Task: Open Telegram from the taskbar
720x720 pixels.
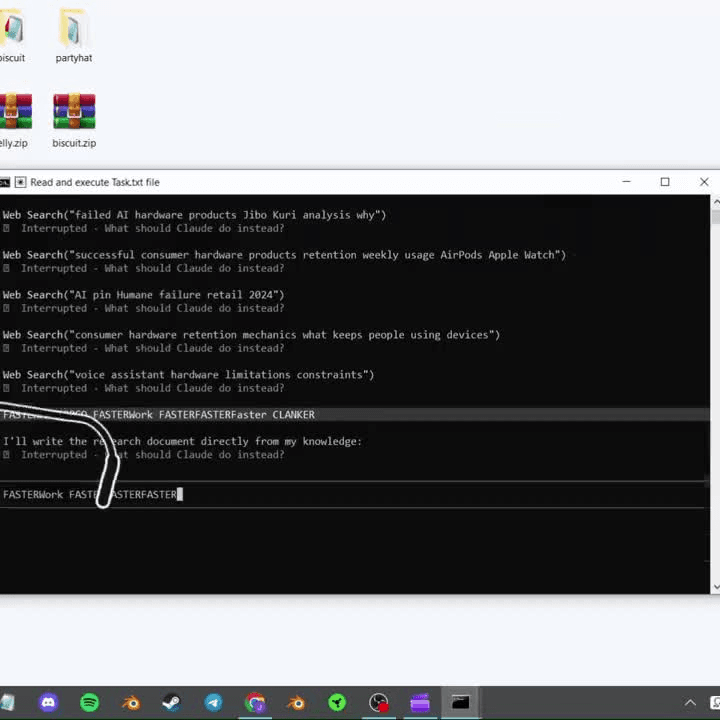Action: [x=213, y=703]
